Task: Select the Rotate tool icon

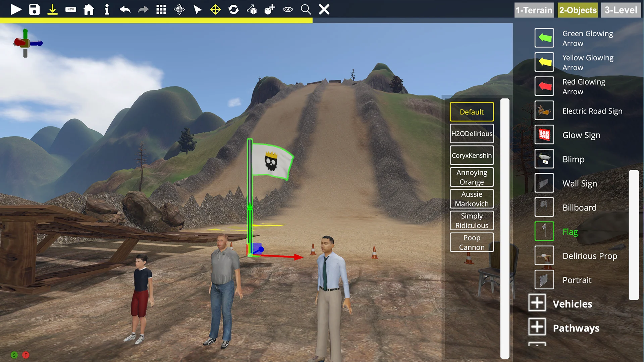Action: click(234, 9)
